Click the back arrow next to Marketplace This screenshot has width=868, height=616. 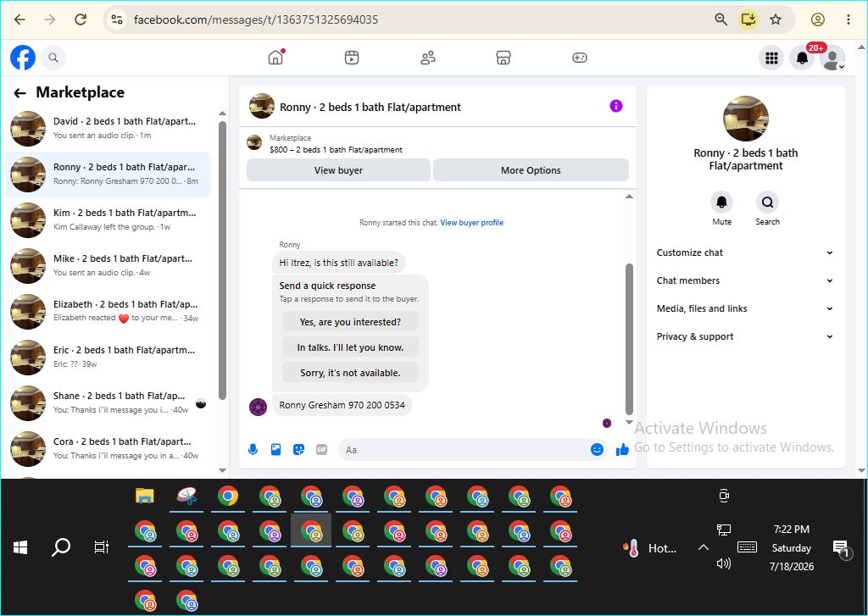[20, 93]
